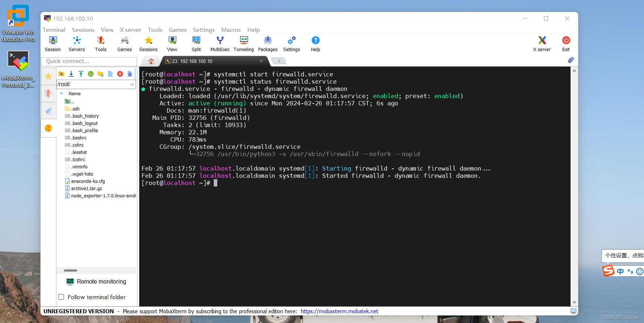Screen dimensions: 644x323
Task: Open the Macros menu
Action: click(231, 30)
